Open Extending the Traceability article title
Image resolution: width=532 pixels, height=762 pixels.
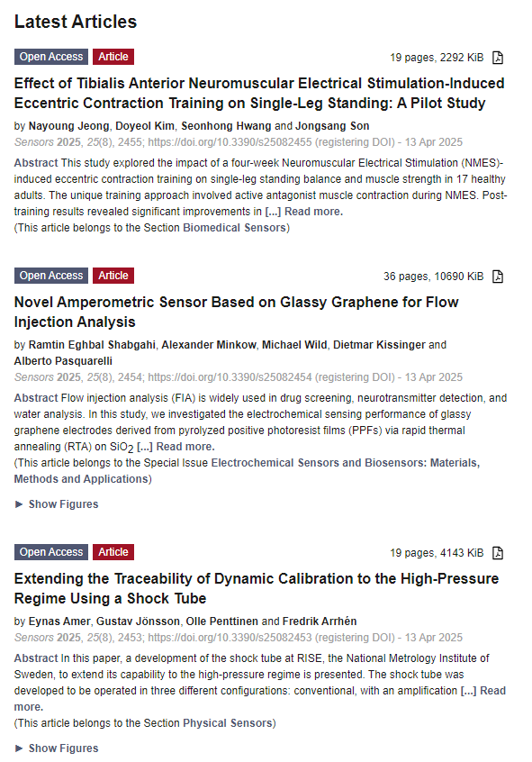(x=256, y=588)
